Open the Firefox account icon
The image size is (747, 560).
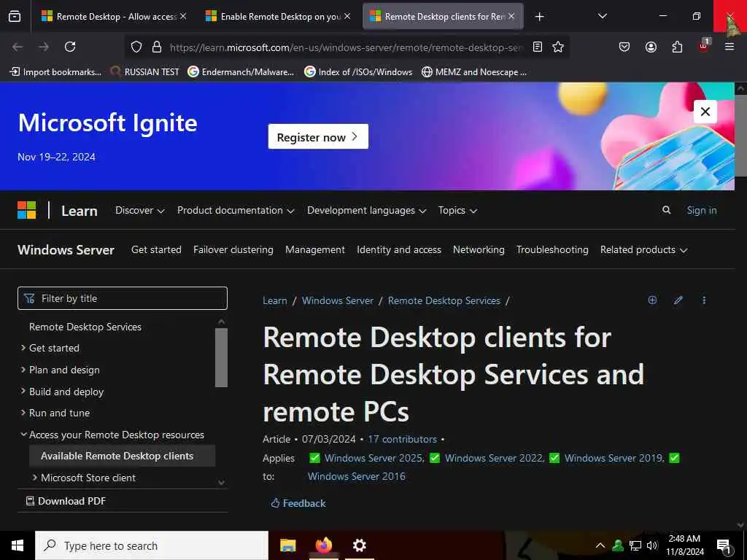[x=651, y=47]
